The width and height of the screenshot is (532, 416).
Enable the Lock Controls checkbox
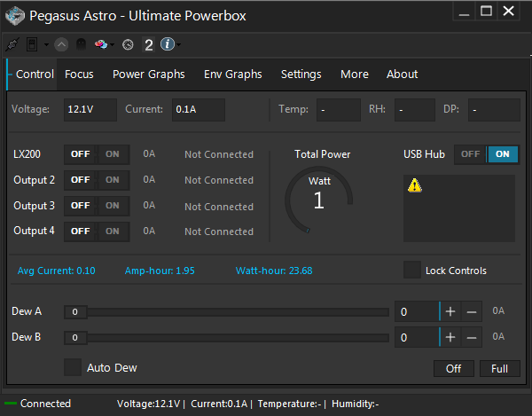click(x=412, y=271)
